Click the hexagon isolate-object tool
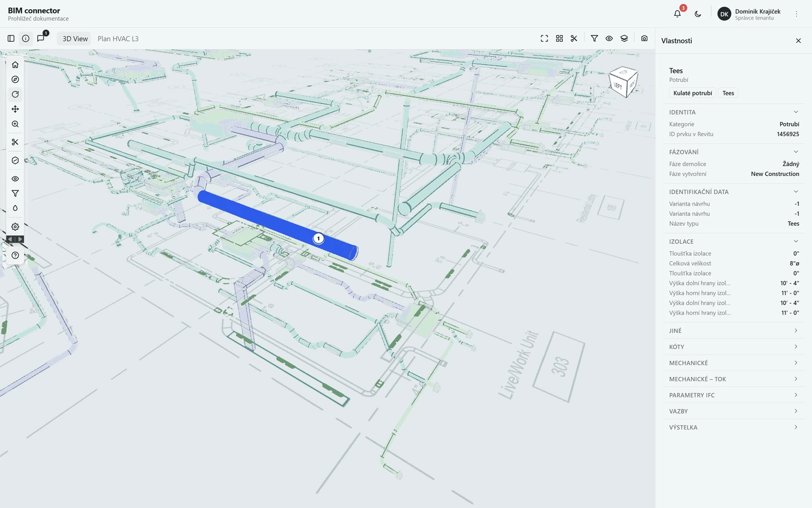812x508 pixels. 15,160
